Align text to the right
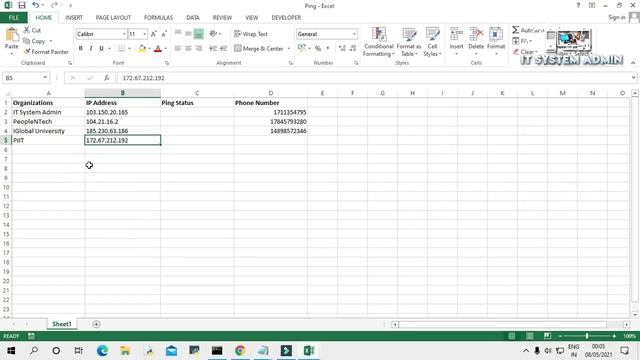640x360 pixels. point(198,48)
